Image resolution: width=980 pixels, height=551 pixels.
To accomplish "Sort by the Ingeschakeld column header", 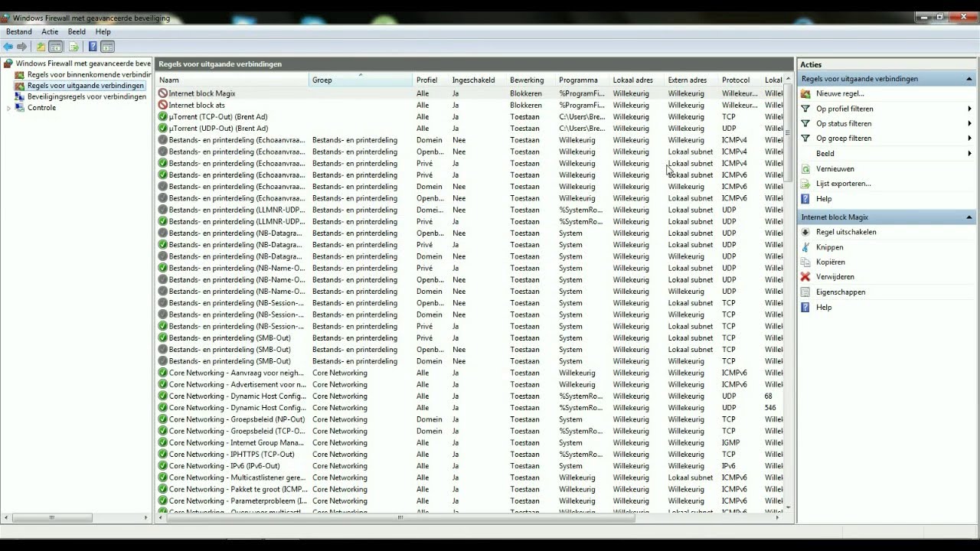I will (478, 80).
